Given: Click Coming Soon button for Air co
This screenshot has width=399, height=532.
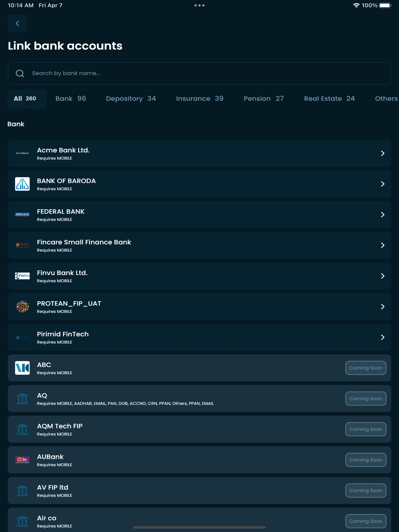Looking at the screenshot, I should (x=366, y=521).
